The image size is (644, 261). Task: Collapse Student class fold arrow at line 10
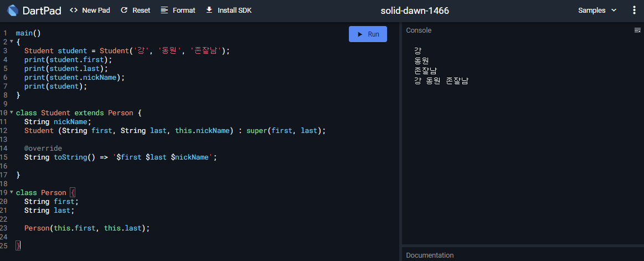point(12,112)
